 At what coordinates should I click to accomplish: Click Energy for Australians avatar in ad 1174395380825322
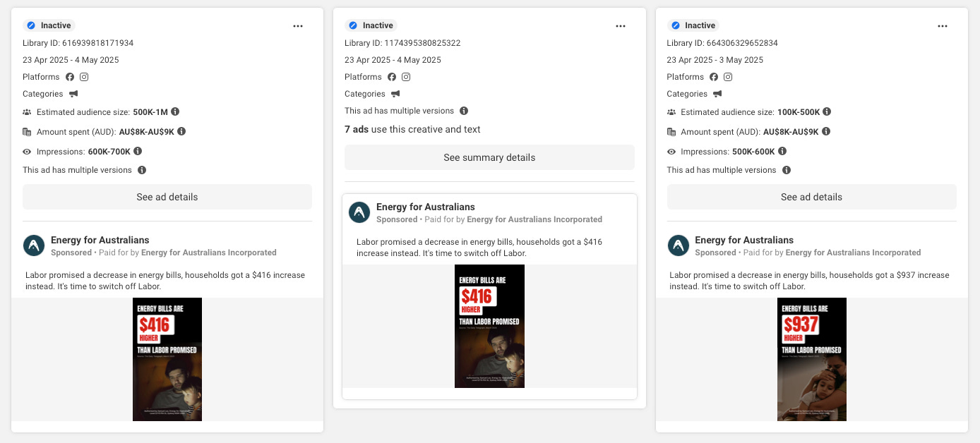pos(359,213)
